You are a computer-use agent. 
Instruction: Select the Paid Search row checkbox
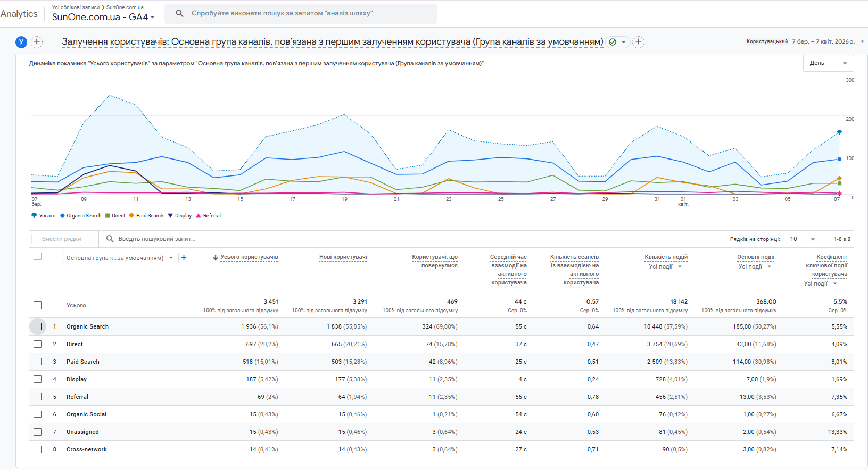click(x=37, y=362)
